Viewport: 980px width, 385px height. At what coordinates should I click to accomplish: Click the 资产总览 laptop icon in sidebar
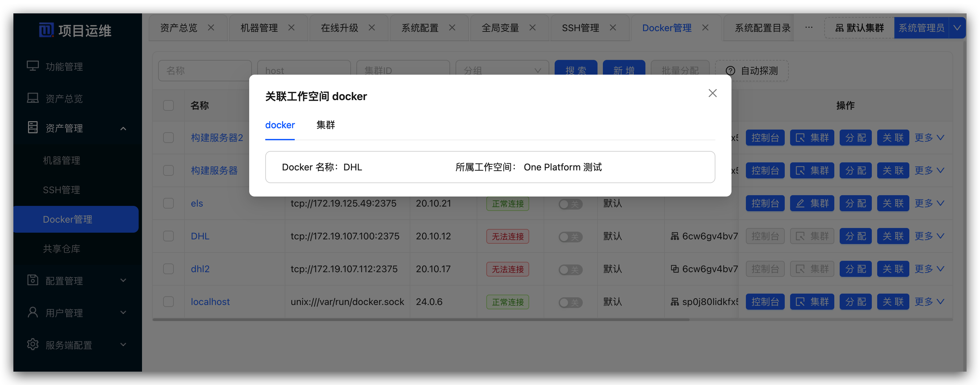33,98
